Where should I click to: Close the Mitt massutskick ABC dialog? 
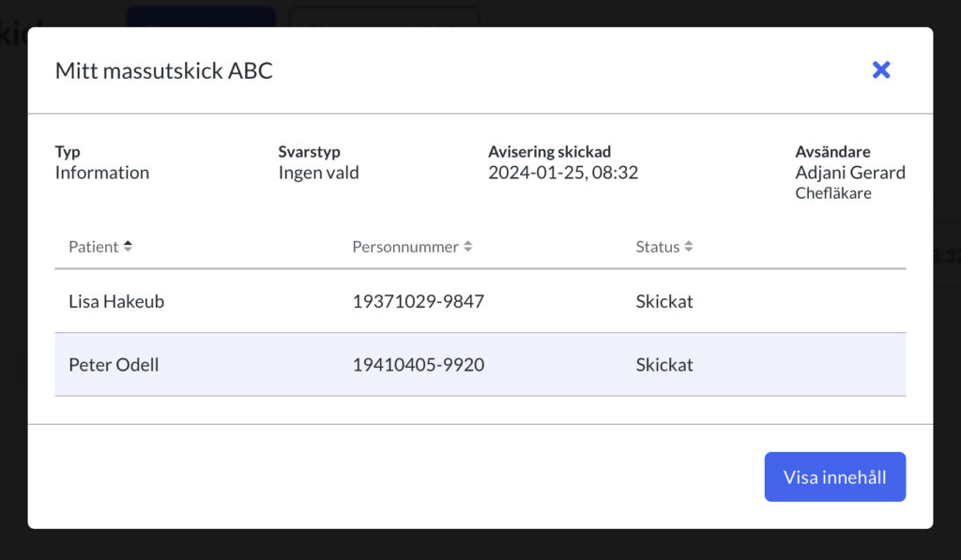[880, 69]
